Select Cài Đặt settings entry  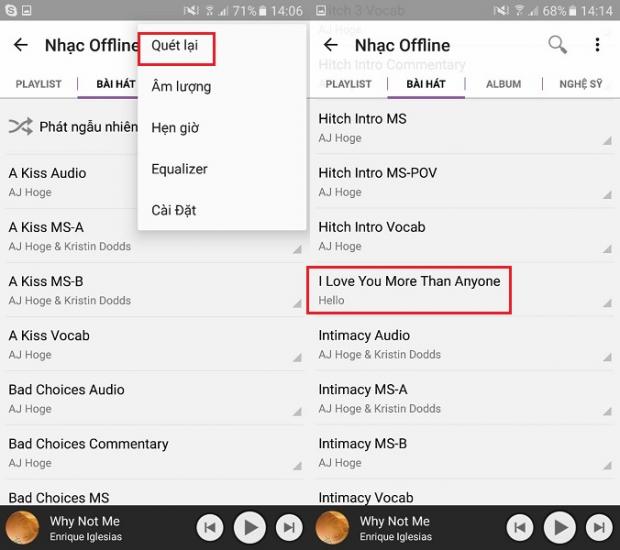pyautogui.click(x=173, y=210)
